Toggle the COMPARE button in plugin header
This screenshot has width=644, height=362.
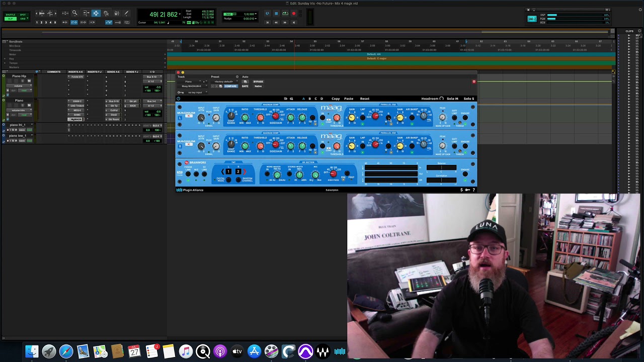[230, 86]
